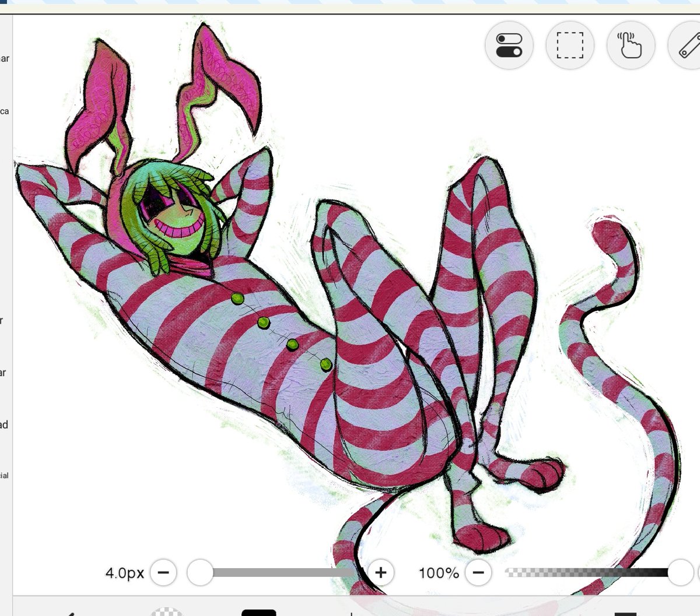
Task: Select the dashed-rectangle selection area tool
Action: coord(570,45)
